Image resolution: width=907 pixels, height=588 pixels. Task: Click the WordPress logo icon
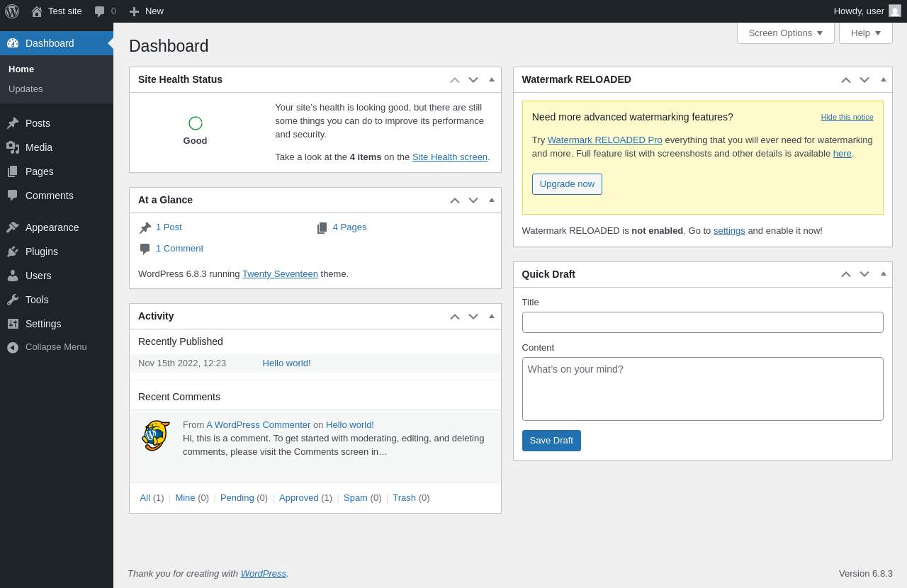point(12,11)
